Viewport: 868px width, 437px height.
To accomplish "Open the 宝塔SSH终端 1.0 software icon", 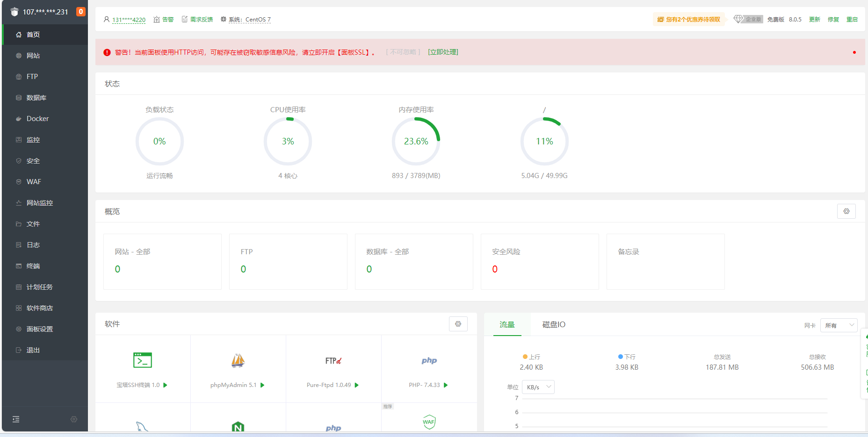I will [x=143, y=360].
